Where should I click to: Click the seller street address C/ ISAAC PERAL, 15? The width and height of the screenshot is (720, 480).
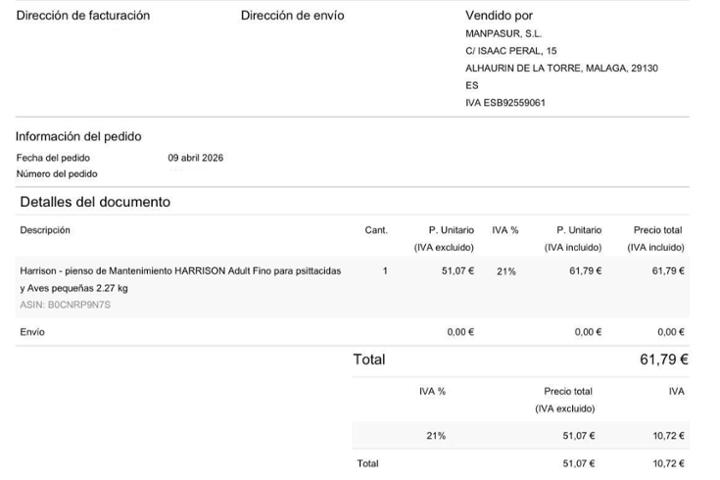point(511,51)
